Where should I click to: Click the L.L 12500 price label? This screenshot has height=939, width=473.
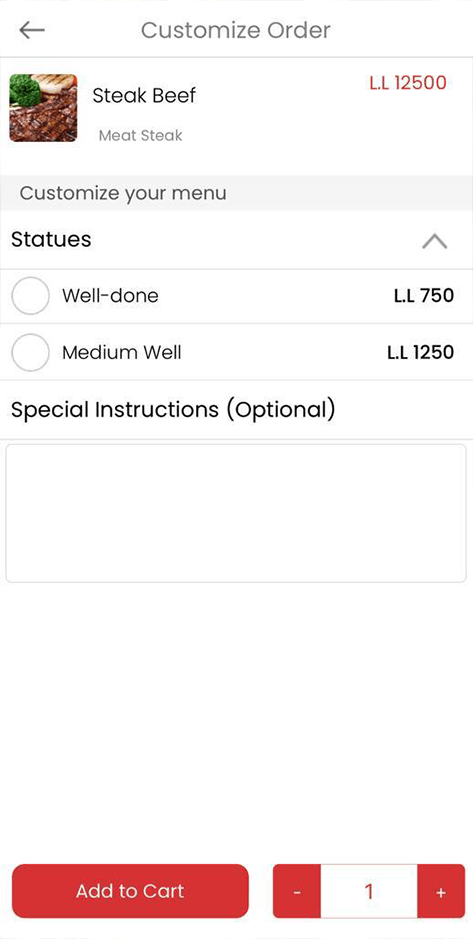[408, 83]
